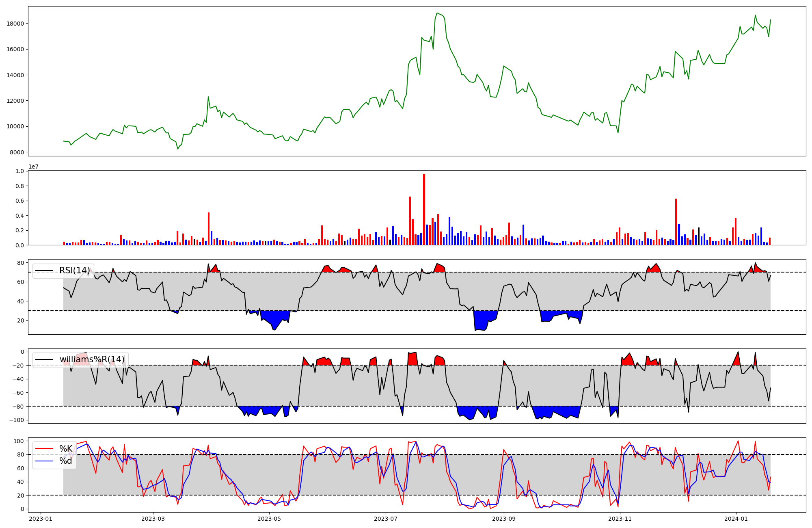Click the 1e7 volume scale label

tap(33, 167)
